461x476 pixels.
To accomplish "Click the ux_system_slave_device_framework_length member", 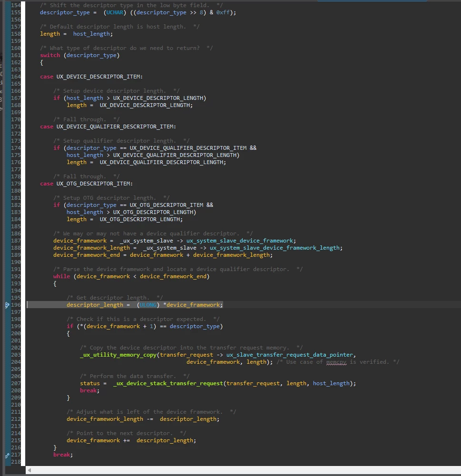I will click(274, 248).
